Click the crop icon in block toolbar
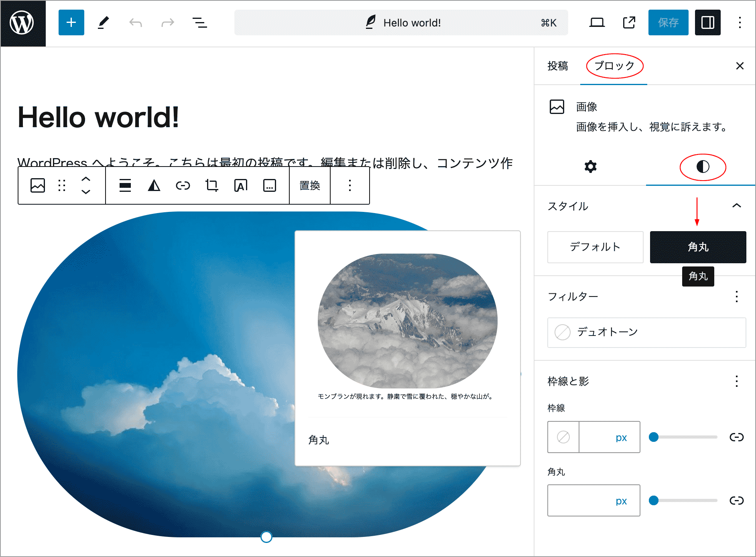This screenshot has width=756, height=557. click(211, 185)
